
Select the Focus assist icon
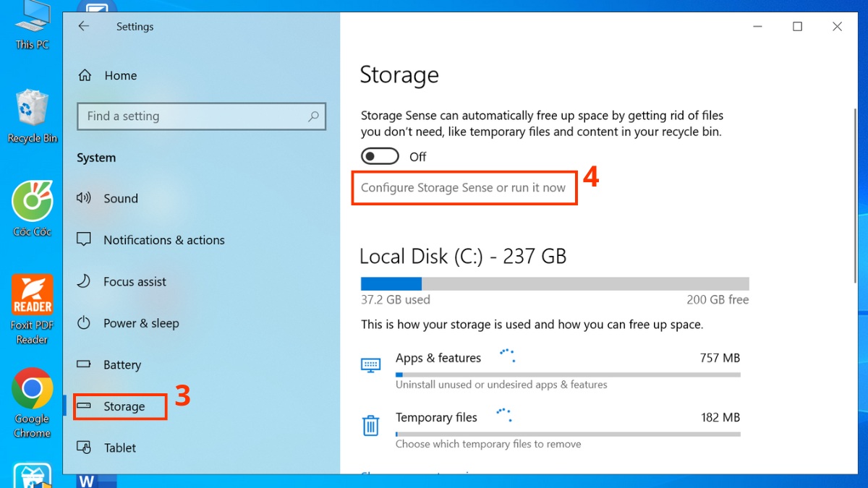pyautogui.click(x=84, y=281)
